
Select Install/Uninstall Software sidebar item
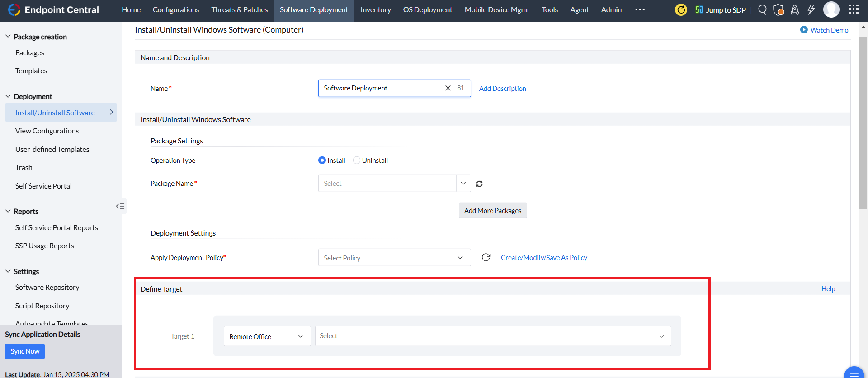pos(61,113)
